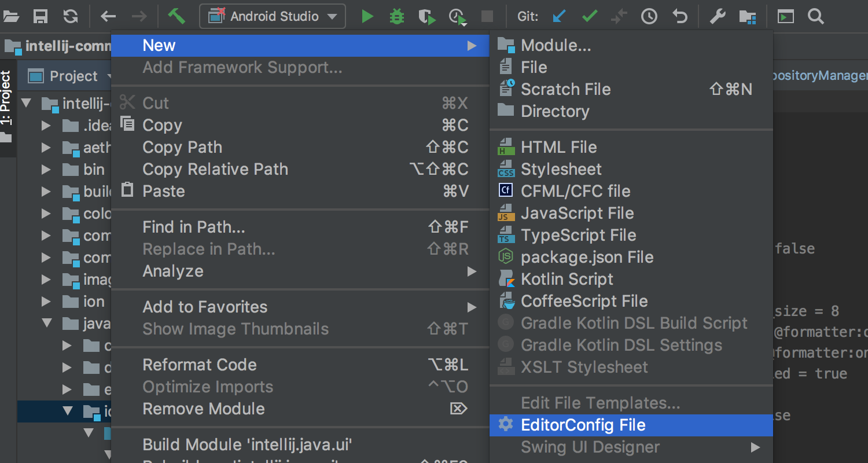The width and height of the screenshot is (868, 463).
Task: Build project with green hammer icon
Action: click(176, 16)
